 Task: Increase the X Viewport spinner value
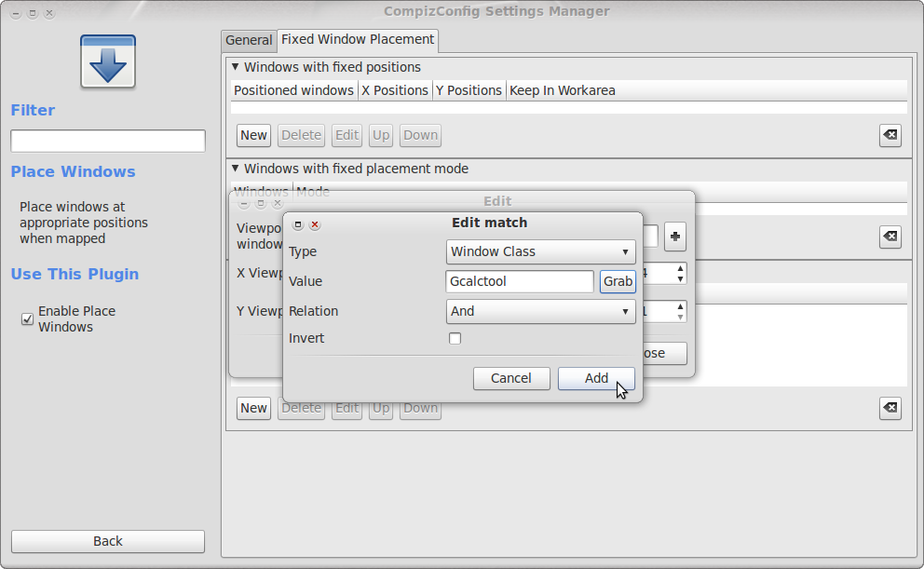pyautogui.click(x=680, y=268)
